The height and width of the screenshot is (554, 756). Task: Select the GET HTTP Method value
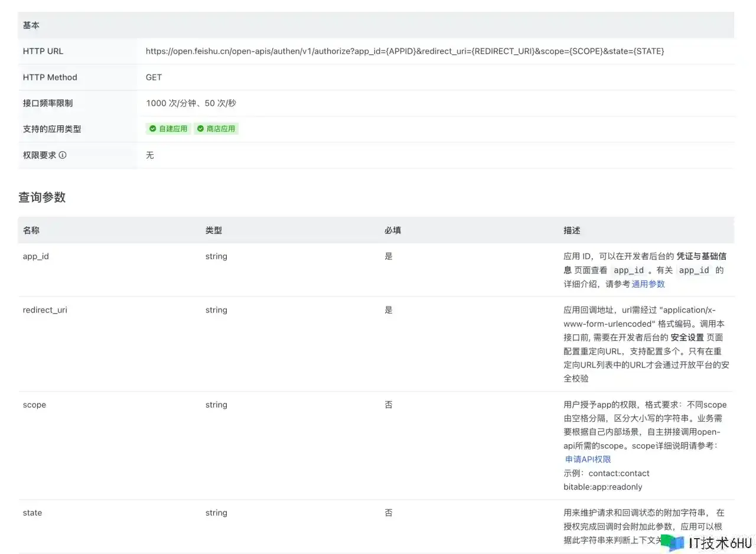tap(154, 77)
